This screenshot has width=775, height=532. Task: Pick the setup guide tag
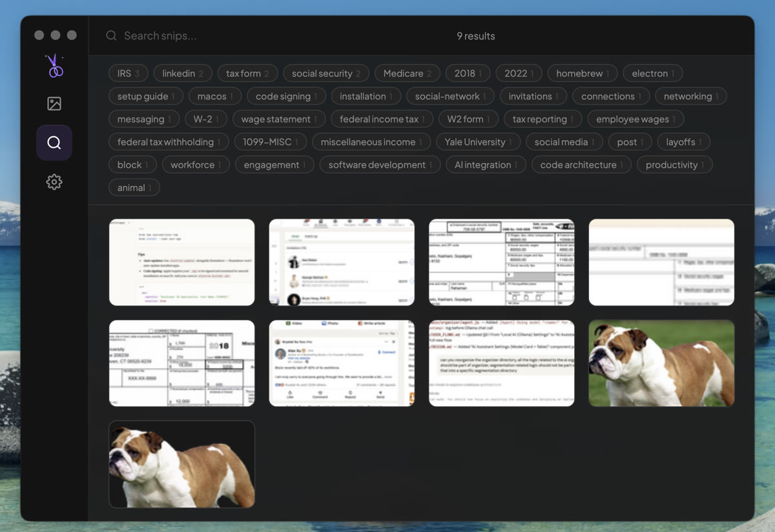146,96
